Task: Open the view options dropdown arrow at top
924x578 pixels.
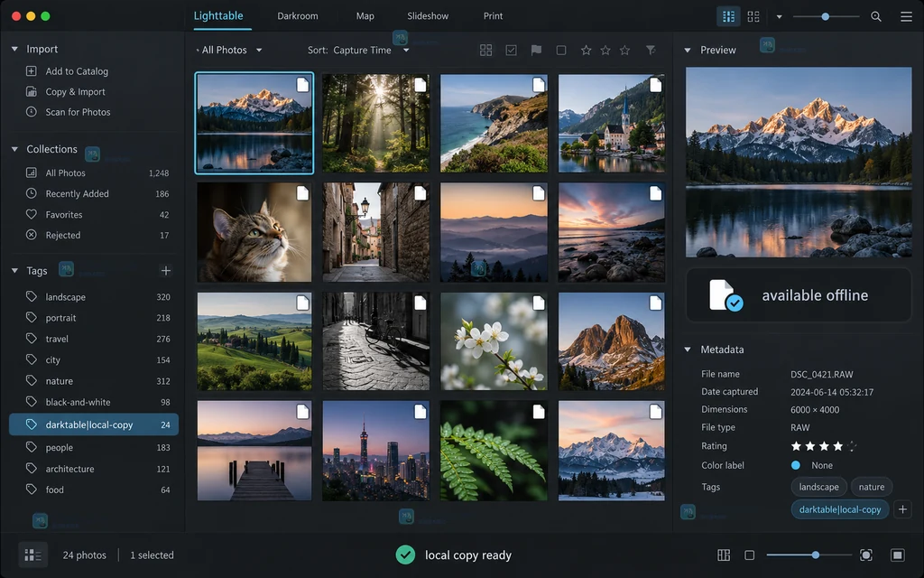Action: (x=779, y=16)
